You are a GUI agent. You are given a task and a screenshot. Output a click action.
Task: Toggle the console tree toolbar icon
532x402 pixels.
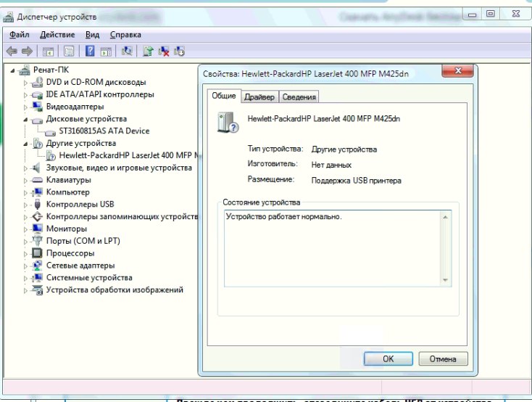click(x=48, y=52)
